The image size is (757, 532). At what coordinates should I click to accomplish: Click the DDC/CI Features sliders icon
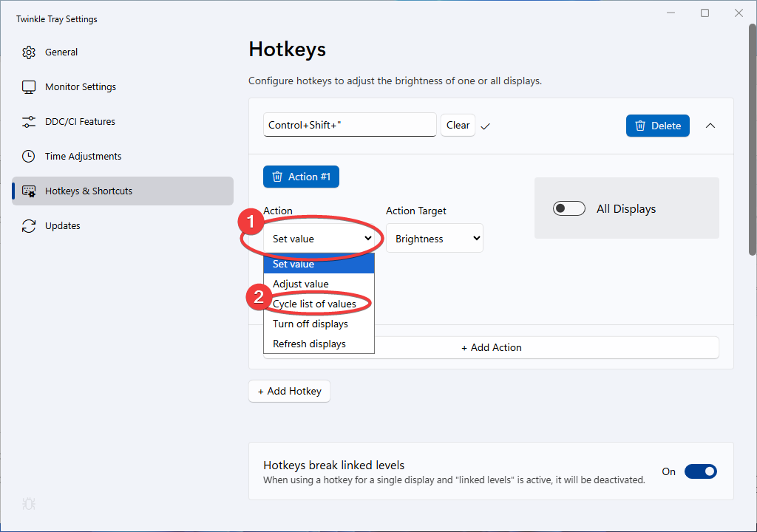pos(29,122)
